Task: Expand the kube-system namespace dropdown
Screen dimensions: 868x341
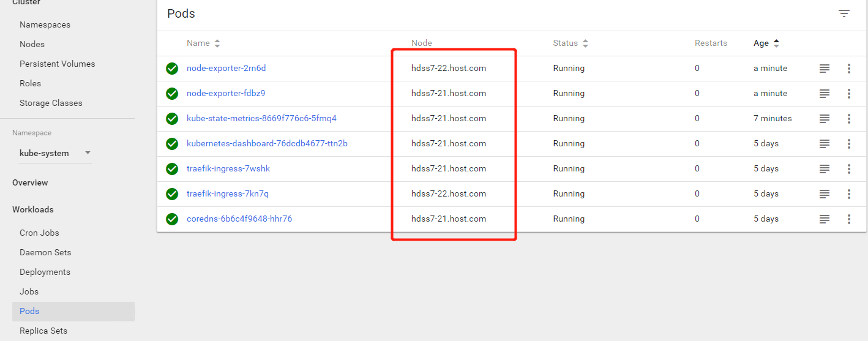Action: 88,153
